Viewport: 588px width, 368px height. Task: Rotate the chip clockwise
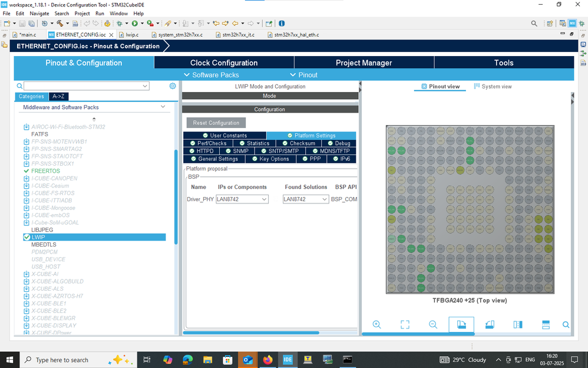click(461, 324)
